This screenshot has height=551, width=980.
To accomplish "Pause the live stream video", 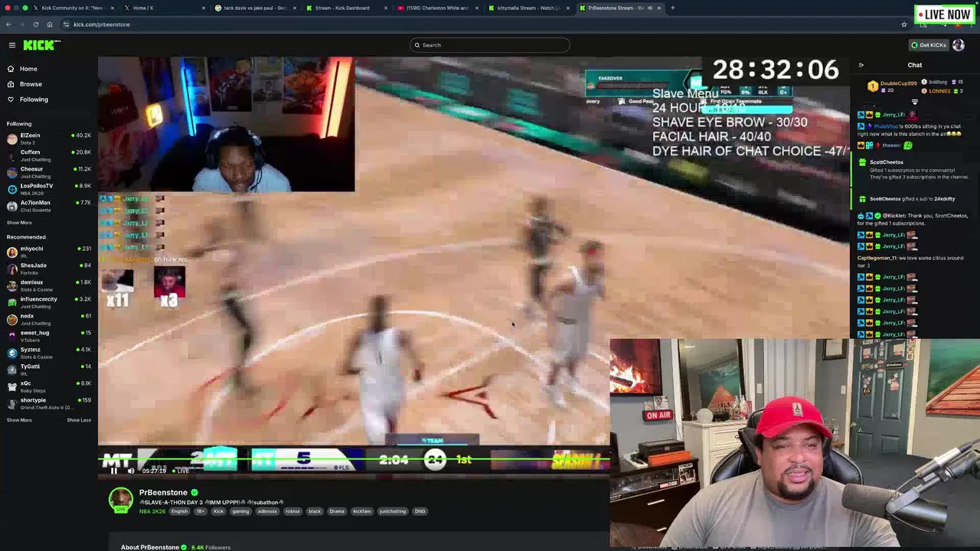I will (x=114, y=471).
